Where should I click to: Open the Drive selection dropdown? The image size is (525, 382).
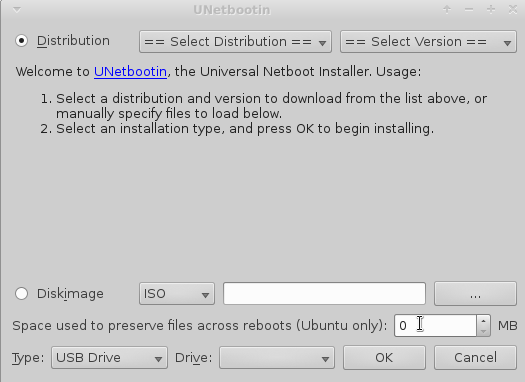point(277,358)
